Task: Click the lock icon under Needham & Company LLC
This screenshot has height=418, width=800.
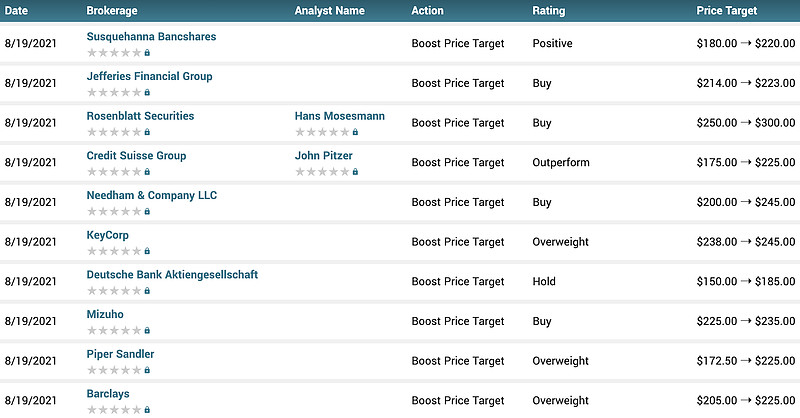Action: [x=147, y=211]
